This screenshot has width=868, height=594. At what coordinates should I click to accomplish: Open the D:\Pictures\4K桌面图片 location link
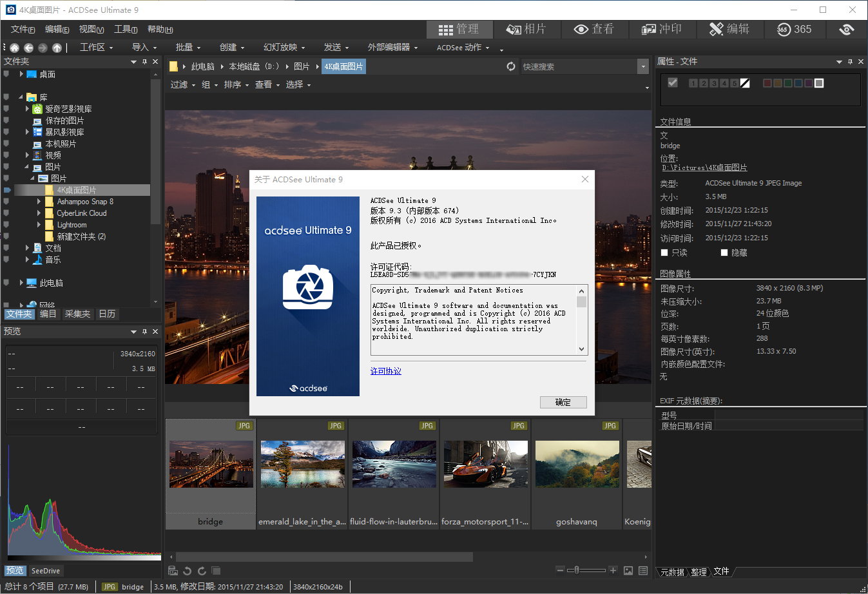(x=704, y=168)
